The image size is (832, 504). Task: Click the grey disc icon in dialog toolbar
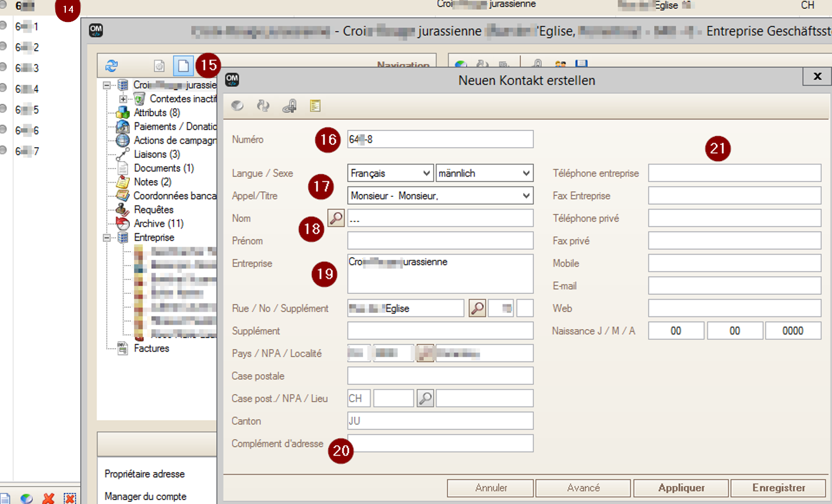click(x=237, y=106)
